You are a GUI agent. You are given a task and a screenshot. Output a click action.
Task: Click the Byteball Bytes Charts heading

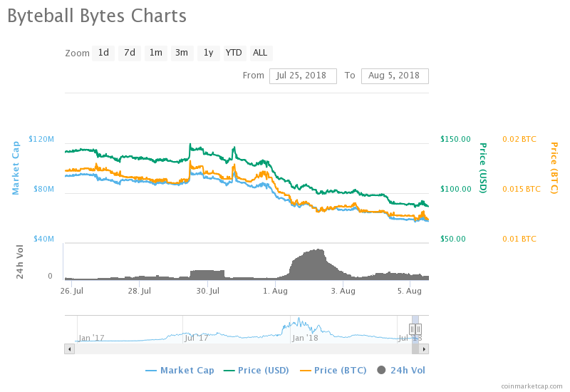[x=97, y=16]
